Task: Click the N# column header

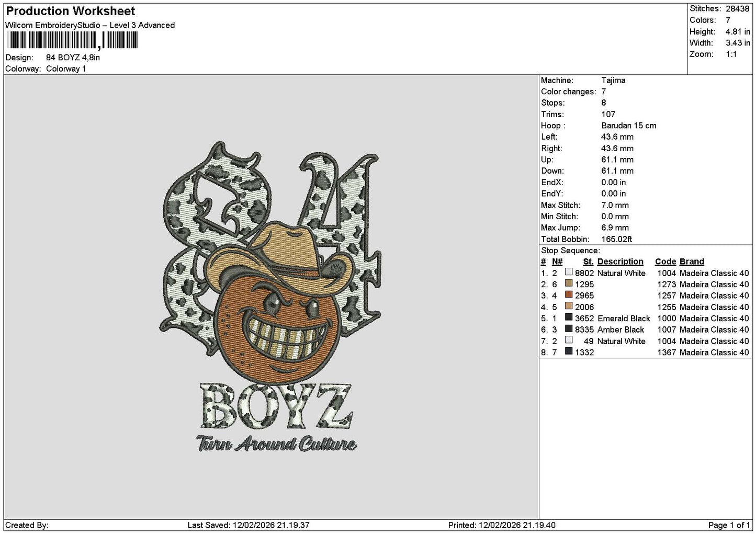Action: [x=557, y=262]
